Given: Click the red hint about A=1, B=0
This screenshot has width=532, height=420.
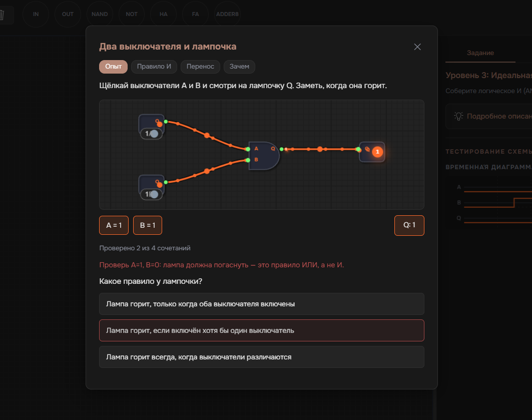Looking at the screenshot, I should click(x=222, y=265).
